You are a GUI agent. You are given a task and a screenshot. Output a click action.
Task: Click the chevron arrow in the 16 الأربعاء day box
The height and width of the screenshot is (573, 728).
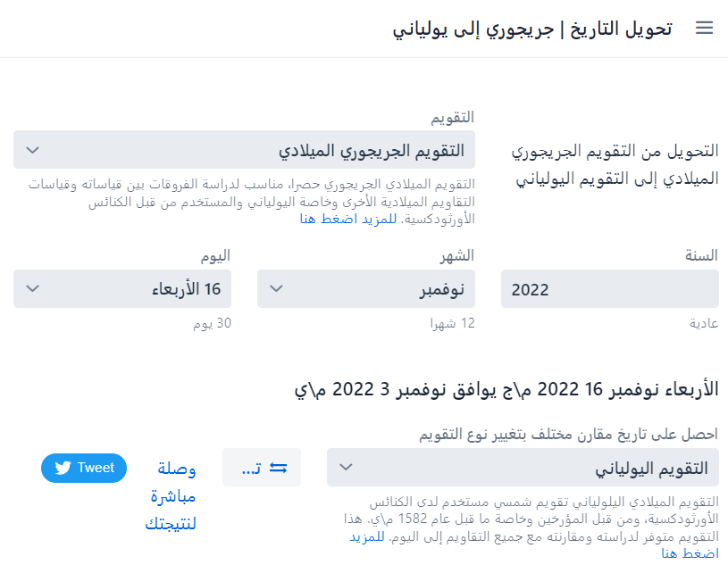click(x=32, y=288)
